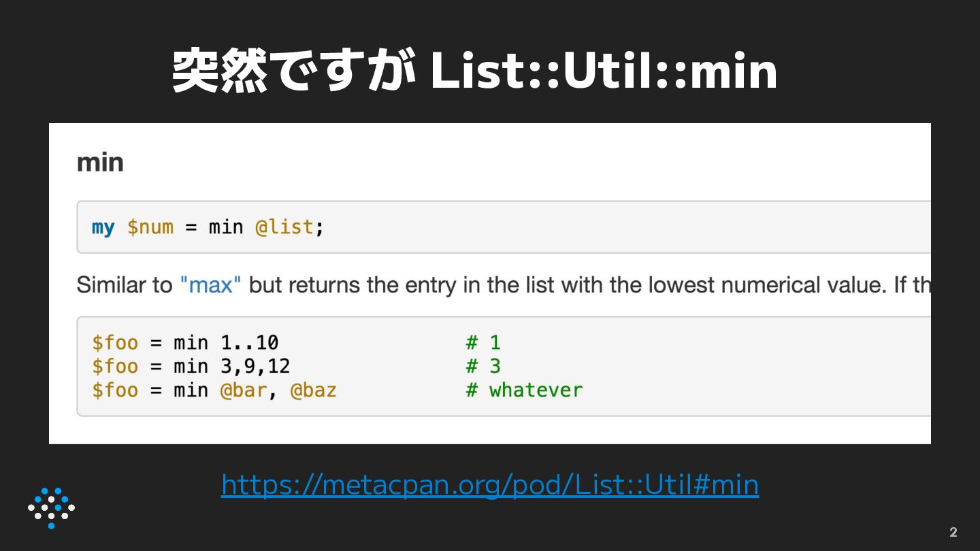Click the blue dotted logo icon
Screen dimensions: 980x551
[x=51, y=508]
